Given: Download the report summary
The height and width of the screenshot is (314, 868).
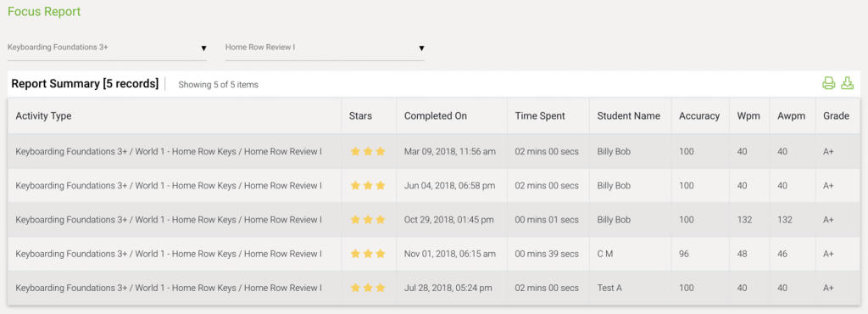Looking at the screenshot, I should tap(848, 84).
